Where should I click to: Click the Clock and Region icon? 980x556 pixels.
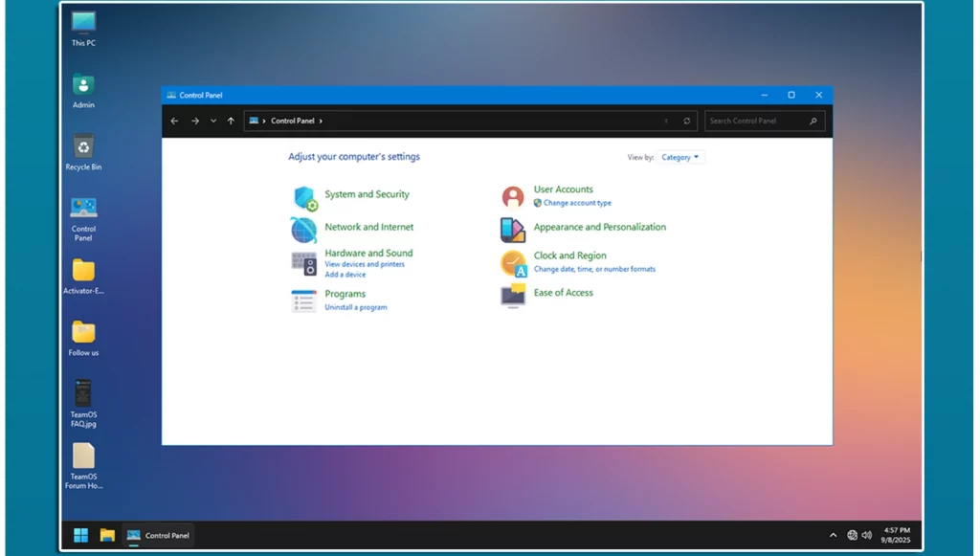514,263
